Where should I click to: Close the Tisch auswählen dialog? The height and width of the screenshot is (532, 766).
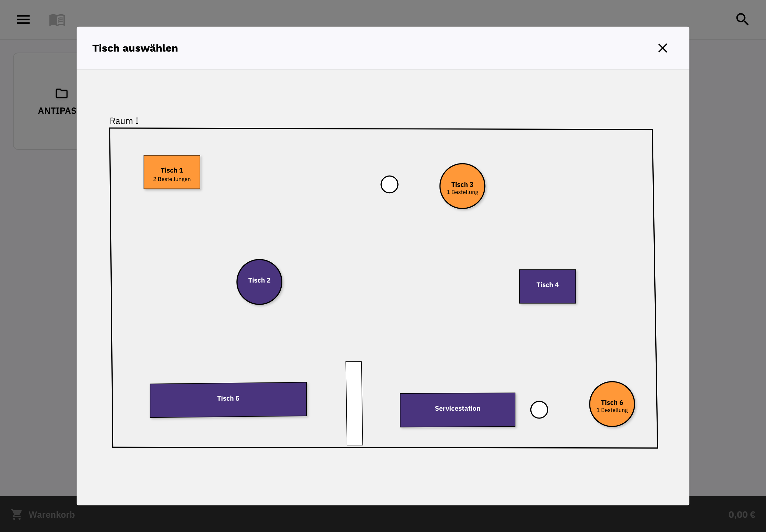click(x=662, y=48)
